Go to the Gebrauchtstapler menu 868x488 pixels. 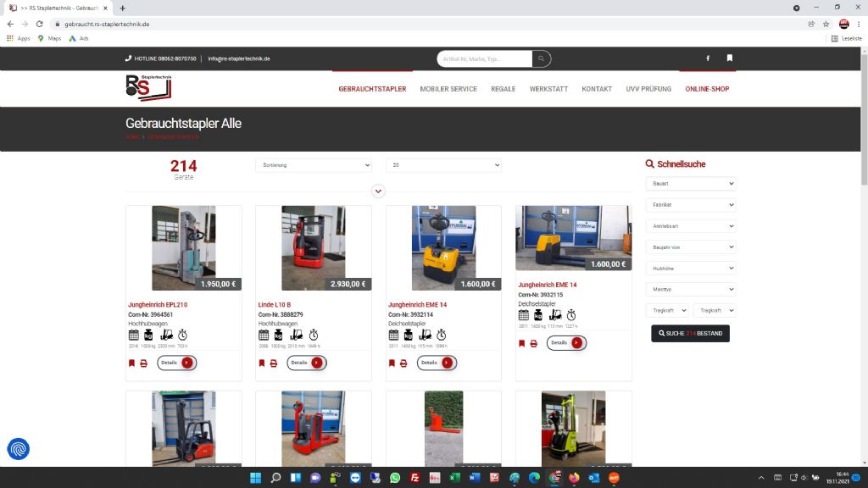click(x=373, y=89)
